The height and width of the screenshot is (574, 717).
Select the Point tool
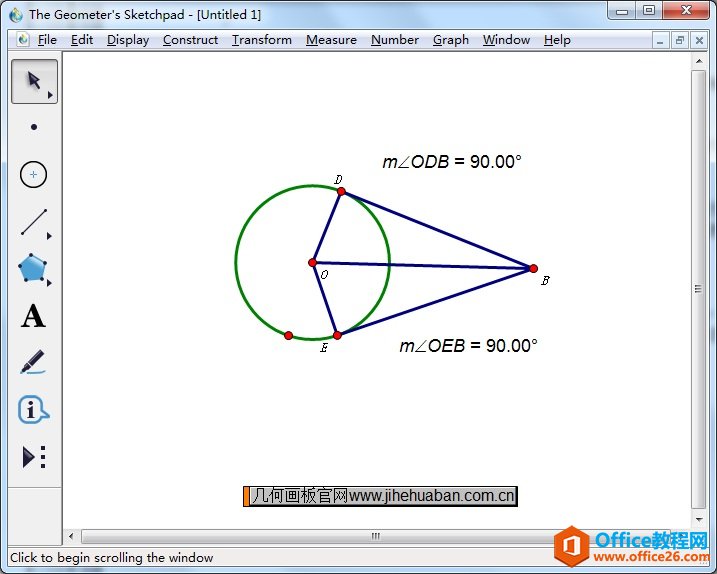pos(33,127)
